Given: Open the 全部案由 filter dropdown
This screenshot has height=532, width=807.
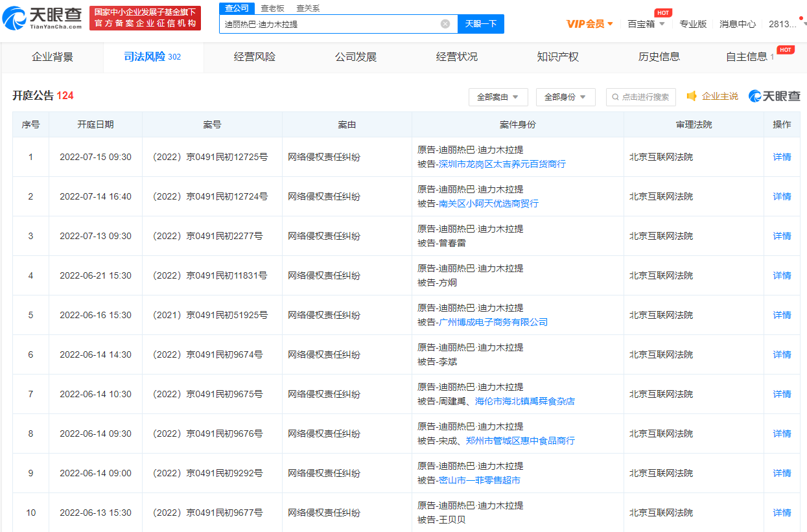Looking at the screenshot, I should [x=498, y=97].
